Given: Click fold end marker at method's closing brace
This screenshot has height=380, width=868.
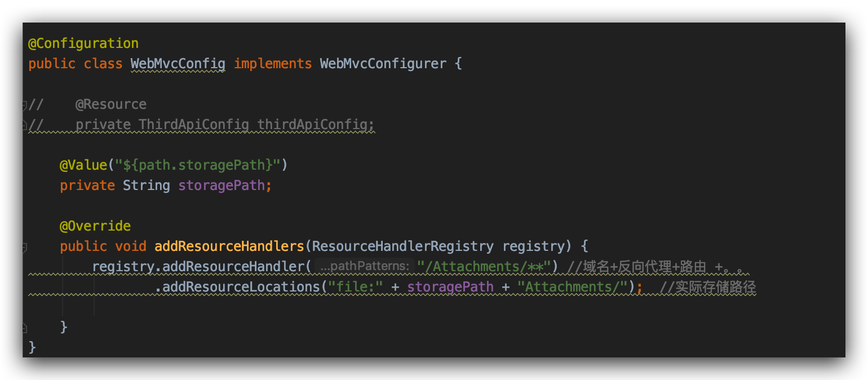Looking at the screenshot, I should pos(24,327).
